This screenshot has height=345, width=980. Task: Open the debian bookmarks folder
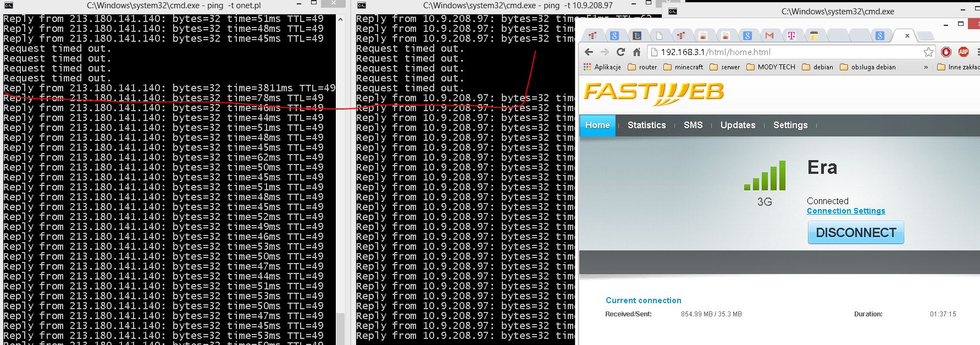click(x=818, y=67)
